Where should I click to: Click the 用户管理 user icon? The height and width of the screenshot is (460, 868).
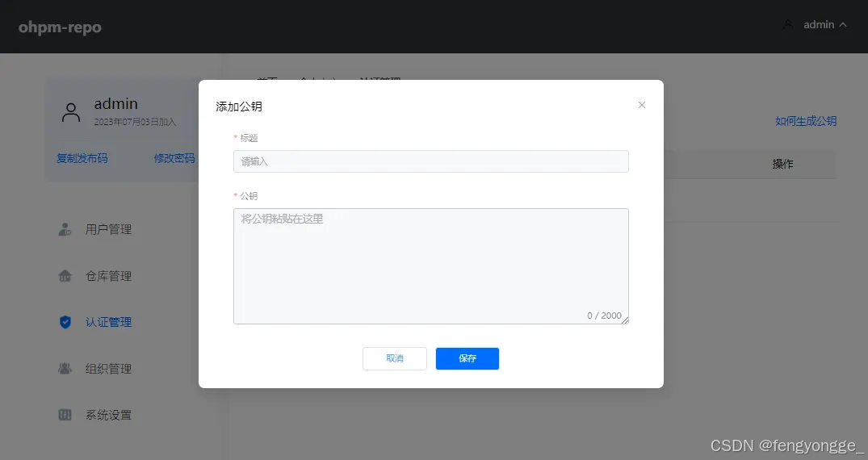(x=65, y=229)
